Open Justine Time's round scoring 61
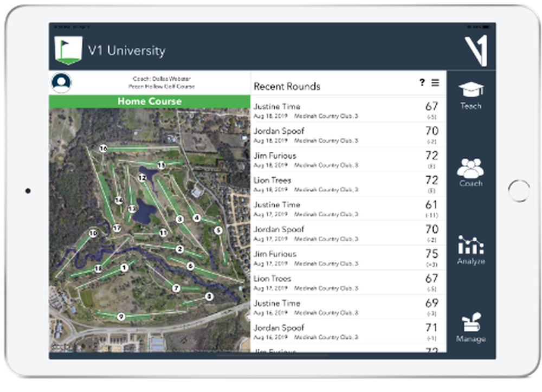Viewport: 542px width, 392px height. click(x=348, y=209)
